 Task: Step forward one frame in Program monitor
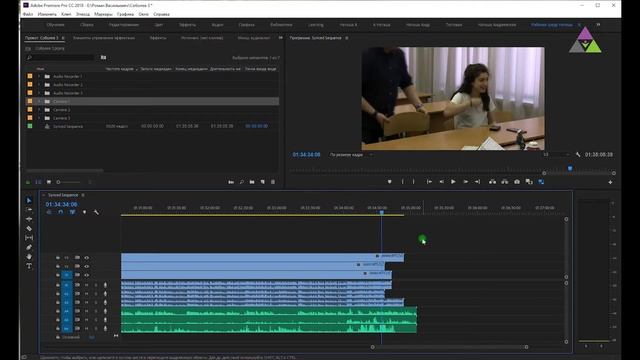tap(465, 182)
